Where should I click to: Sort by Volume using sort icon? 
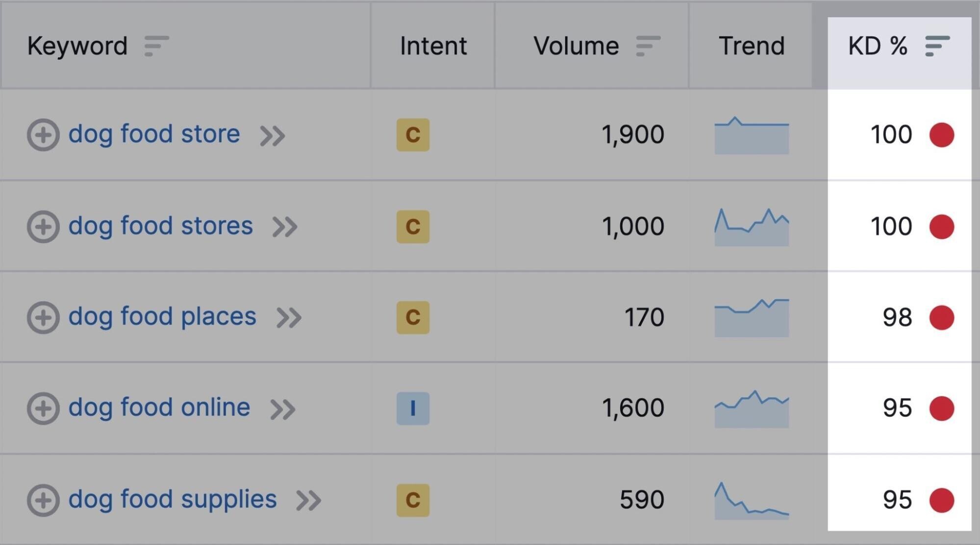pos(648,46)
